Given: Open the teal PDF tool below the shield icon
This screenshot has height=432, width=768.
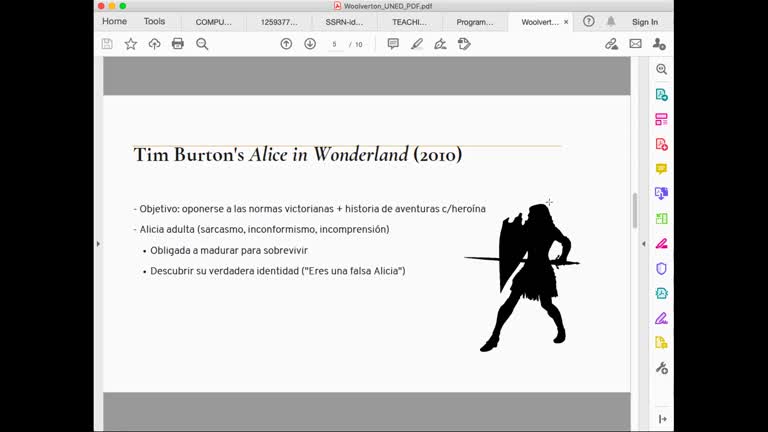Looking at the screenshot, I should 661,293.
